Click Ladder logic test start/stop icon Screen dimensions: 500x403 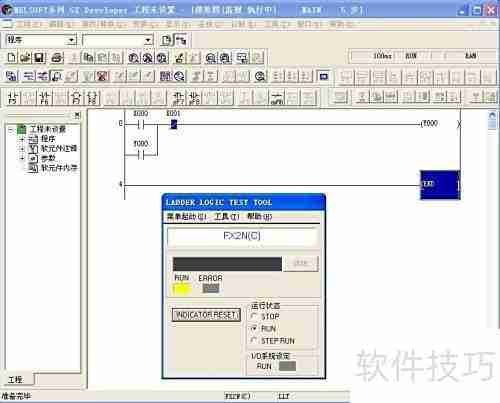323,76
